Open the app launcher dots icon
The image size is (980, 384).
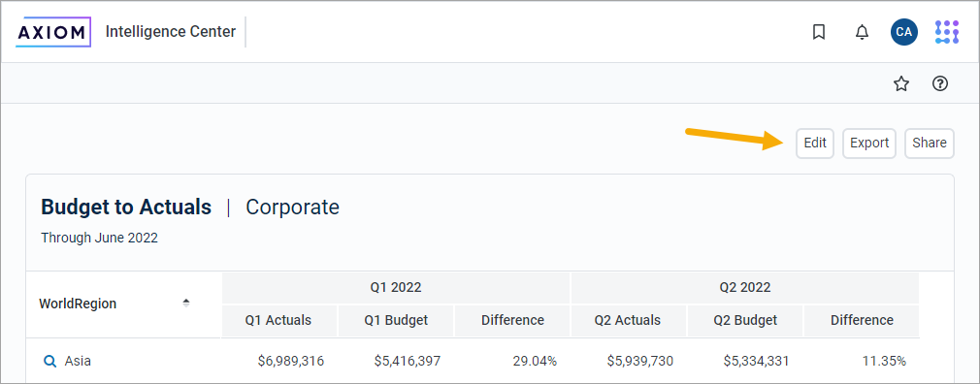(x=947, y=32)
